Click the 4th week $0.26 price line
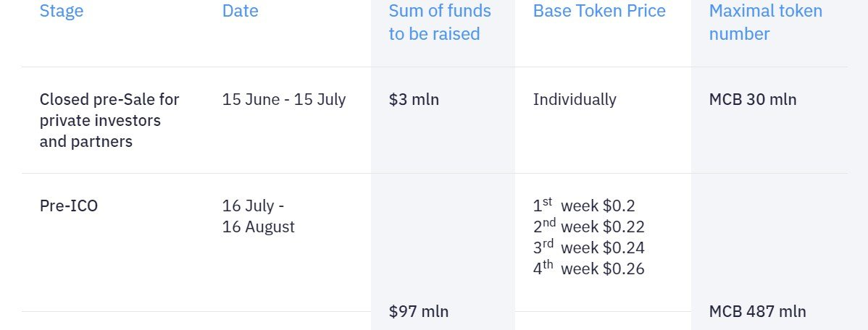The image size is (868, 330). click(x=588, y=268)
